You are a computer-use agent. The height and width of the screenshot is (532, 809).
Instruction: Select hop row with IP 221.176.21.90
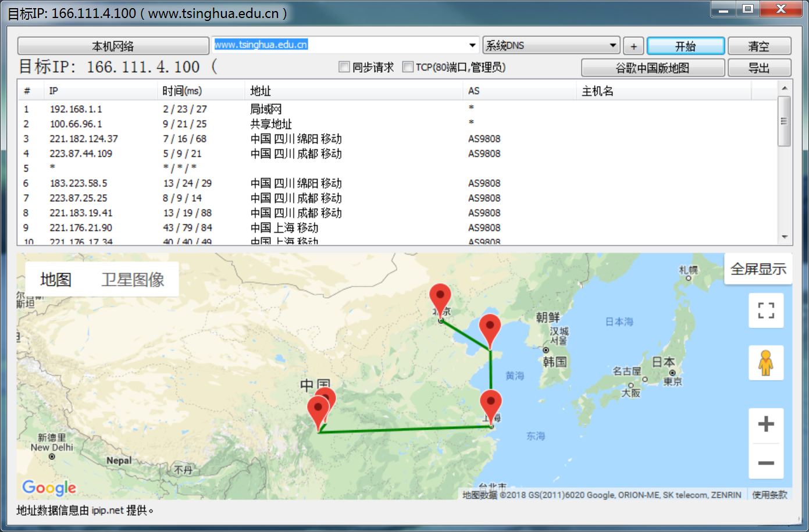(398, 227)
